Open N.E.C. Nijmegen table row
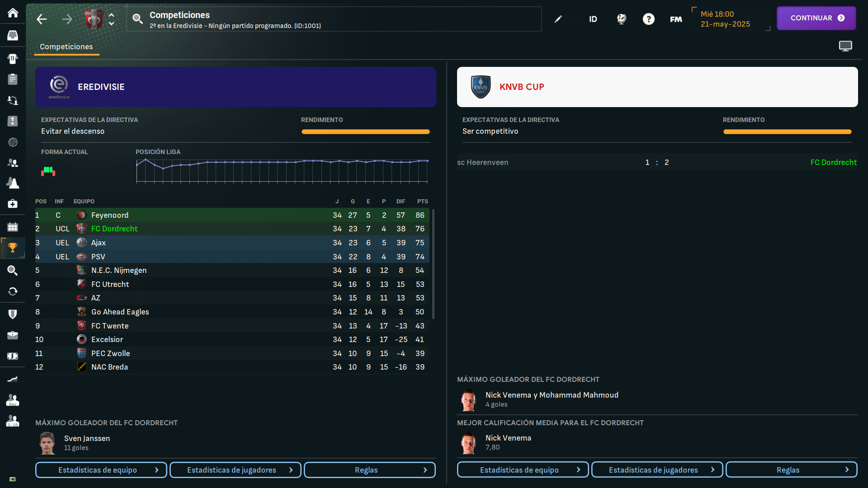 [232, 270]
